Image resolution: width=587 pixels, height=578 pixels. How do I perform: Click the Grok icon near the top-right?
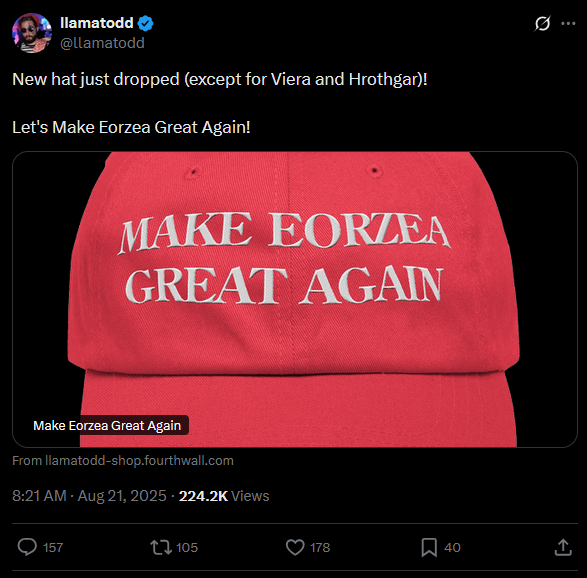tap(542, 24)
